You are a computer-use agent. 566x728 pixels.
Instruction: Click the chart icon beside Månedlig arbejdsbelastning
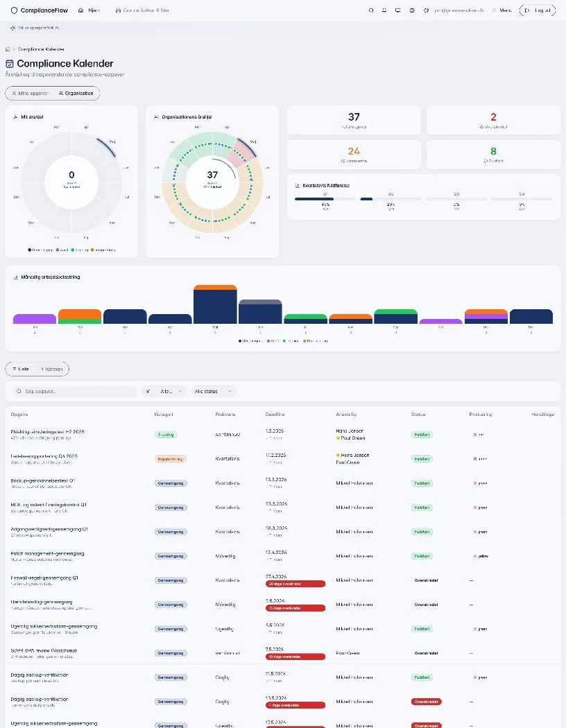coord(16,277)
